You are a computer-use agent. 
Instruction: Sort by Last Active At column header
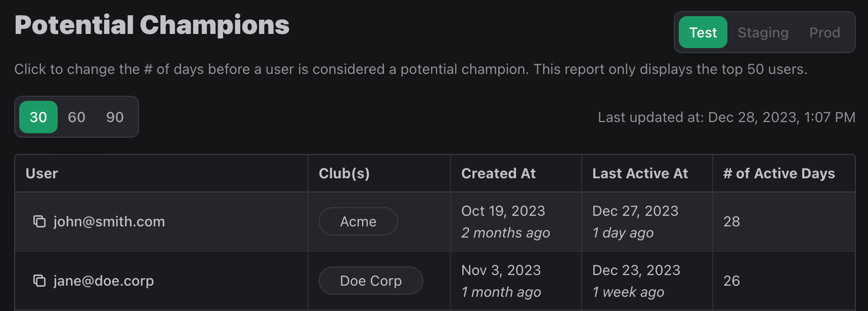click(x=640, y=173)
